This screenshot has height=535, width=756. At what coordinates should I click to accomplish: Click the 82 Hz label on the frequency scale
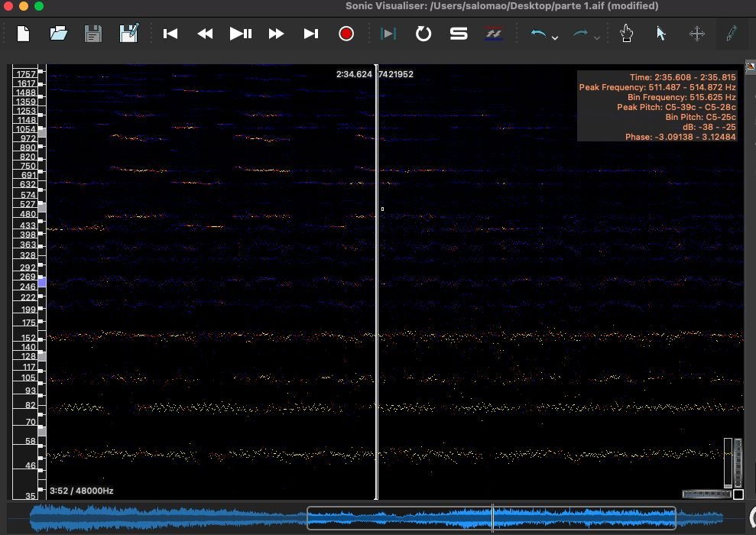pos(31,405)
